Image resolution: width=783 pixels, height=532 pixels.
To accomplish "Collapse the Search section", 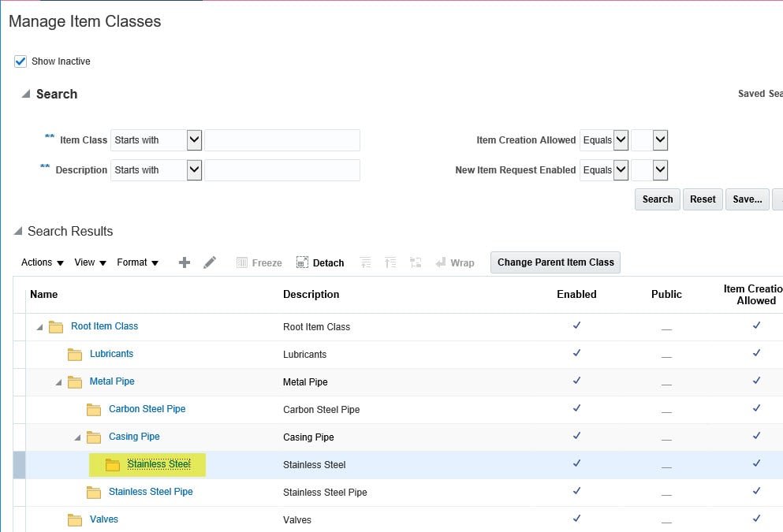I will [x=26, y=94].
